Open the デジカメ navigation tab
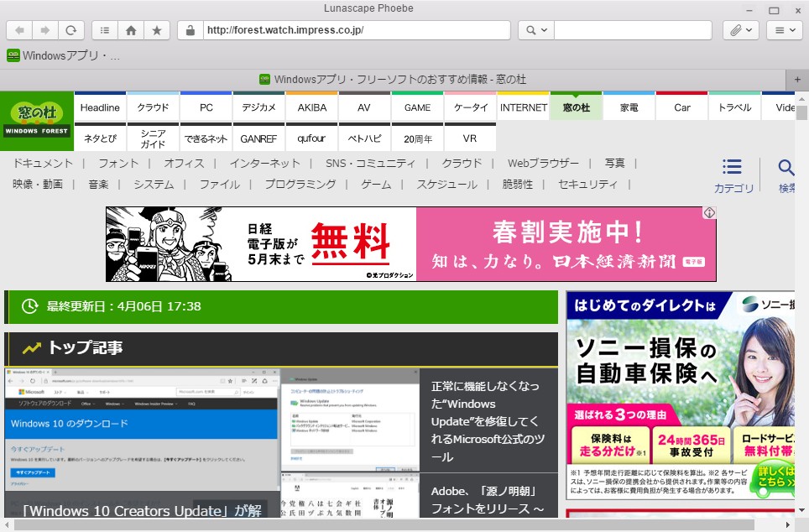This screenshot has height=532, width=809. click(259, 107)
